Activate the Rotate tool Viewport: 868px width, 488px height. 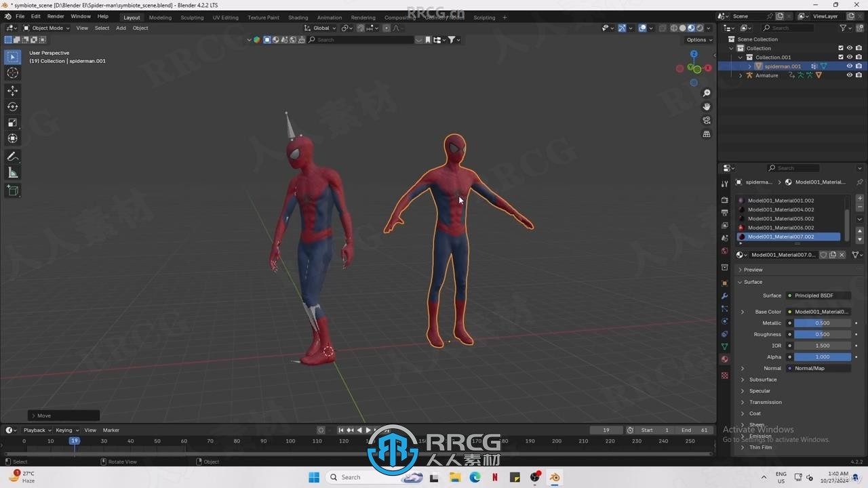point(13,106)
